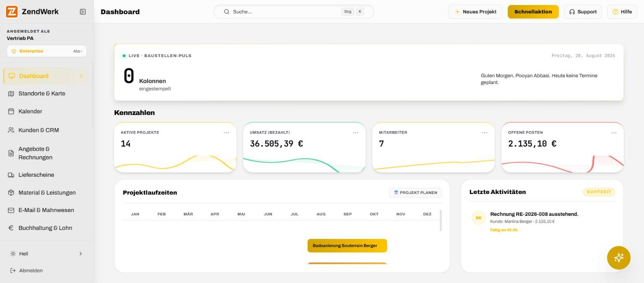Open options menu on Umsatz (Bezahlt) card
This screenshot has width=644, height=283.
click(356, 133)
